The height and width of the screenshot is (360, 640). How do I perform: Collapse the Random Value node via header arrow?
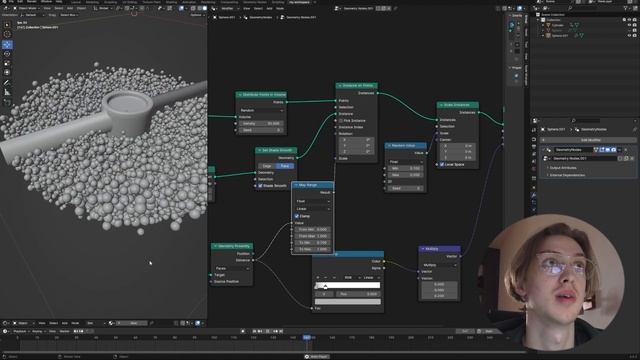pyautogui.click(x=389, y=146)
